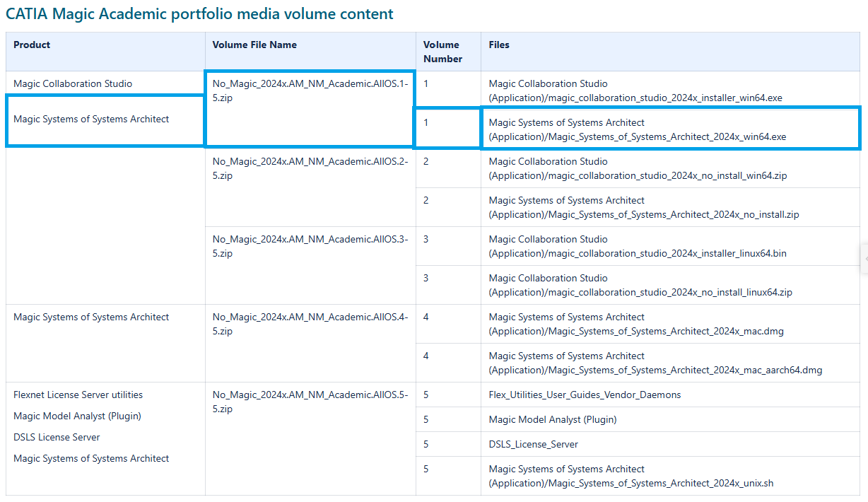Select the "No_Magic_2024x.AM_NM_Academic.AllOS.5-5.zip" file name
Screen dimensions: 868x502
coord(310,402)
